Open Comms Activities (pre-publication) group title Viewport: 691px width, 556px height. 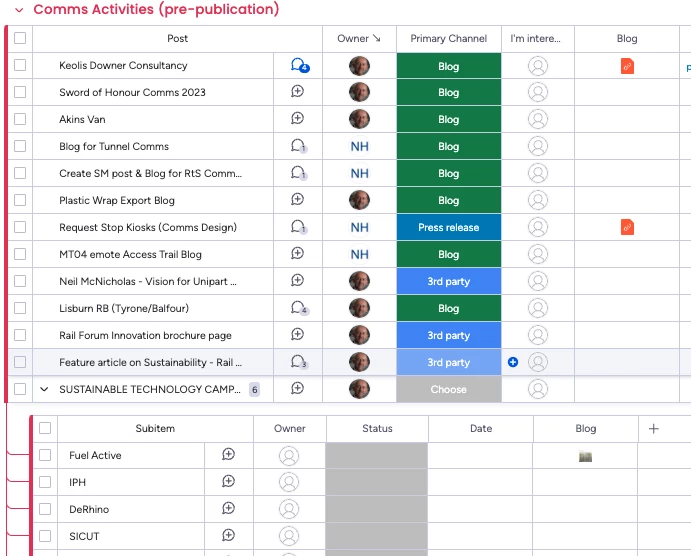coord(156,9)
